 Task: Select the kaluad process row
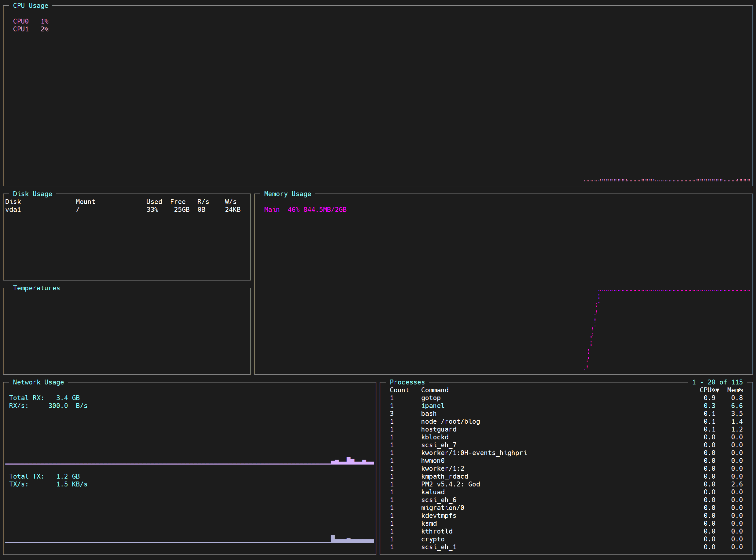point(566,492)
